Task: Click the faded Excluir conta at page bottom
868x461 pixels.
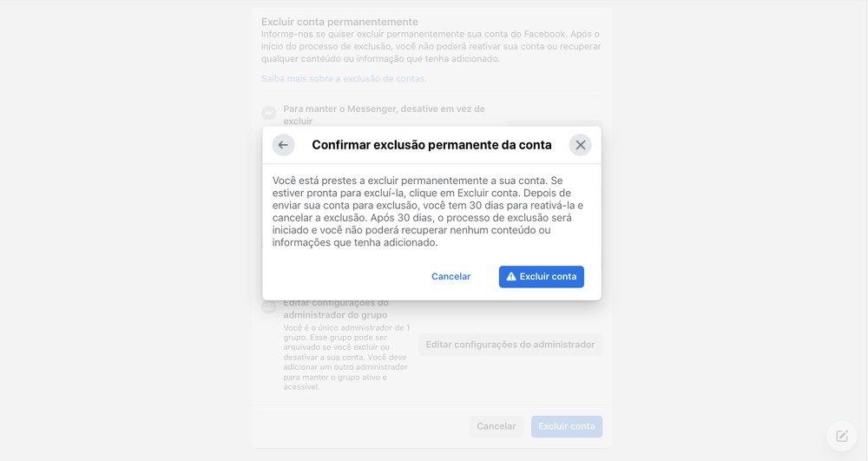Action: point(566,426)
